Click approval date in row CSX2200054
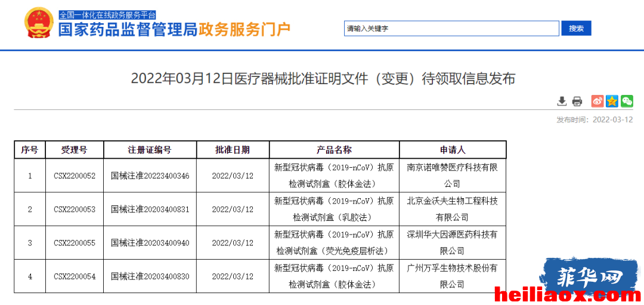Viewport: 644px width, 305px height. point(233,276)
